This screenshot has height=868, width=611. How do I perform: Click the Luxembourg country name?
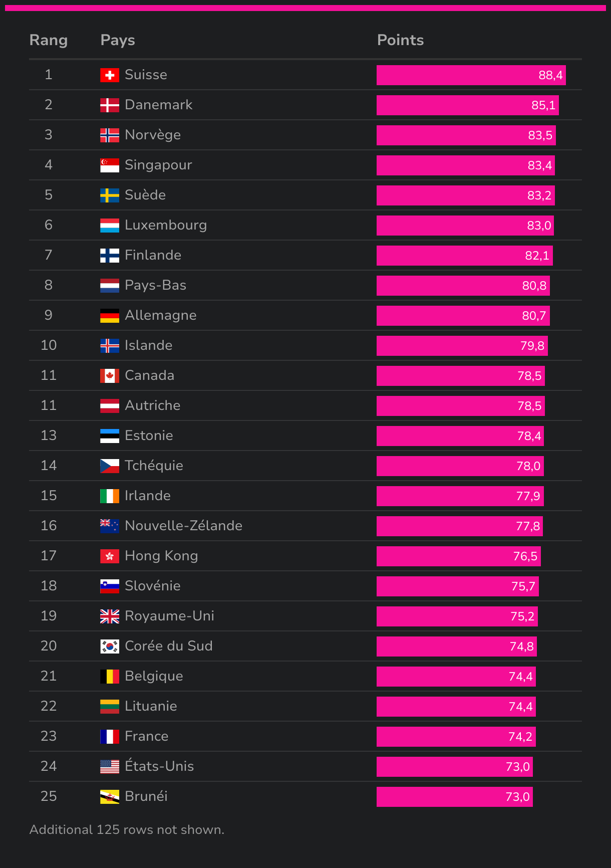coord(166,225)
